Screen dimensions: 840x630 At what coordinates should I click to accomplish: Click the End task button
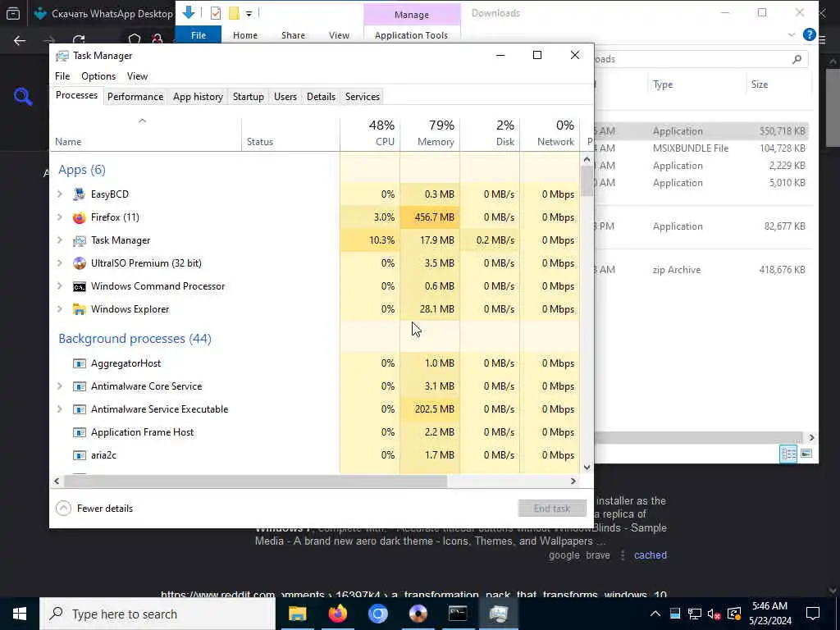552,509
